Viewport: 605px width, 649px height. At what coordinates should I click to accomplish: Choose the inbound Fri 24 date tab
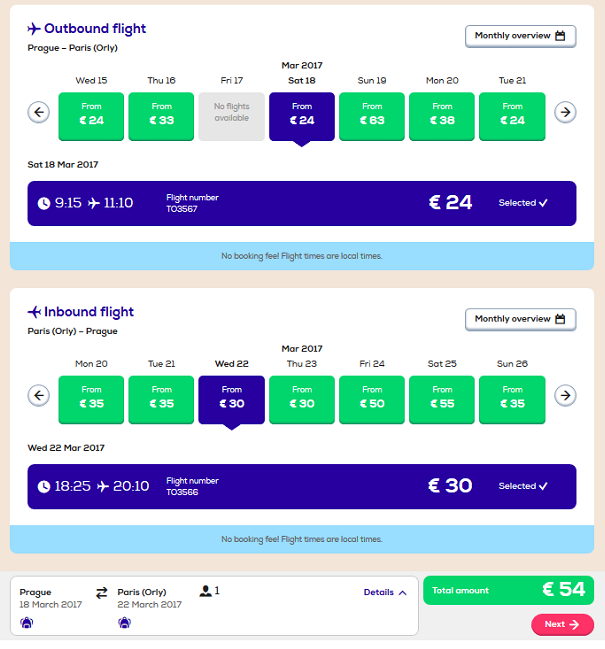372,399
